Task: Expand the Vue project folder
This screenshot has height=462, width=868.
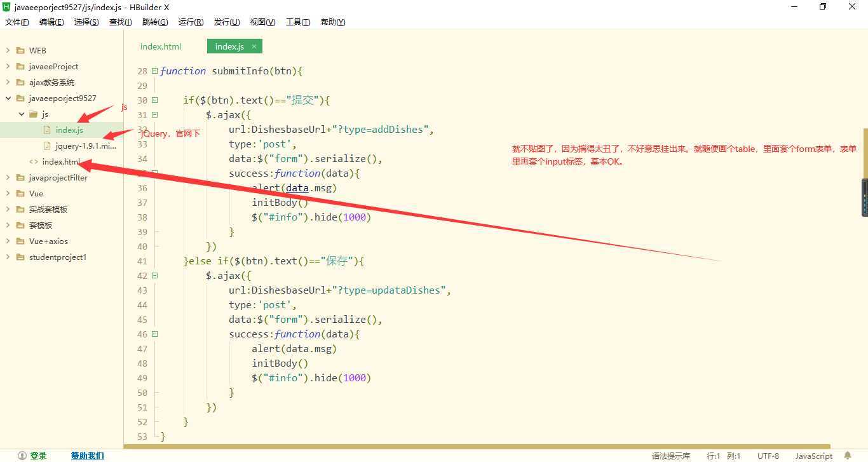Action: coord(8,193)
